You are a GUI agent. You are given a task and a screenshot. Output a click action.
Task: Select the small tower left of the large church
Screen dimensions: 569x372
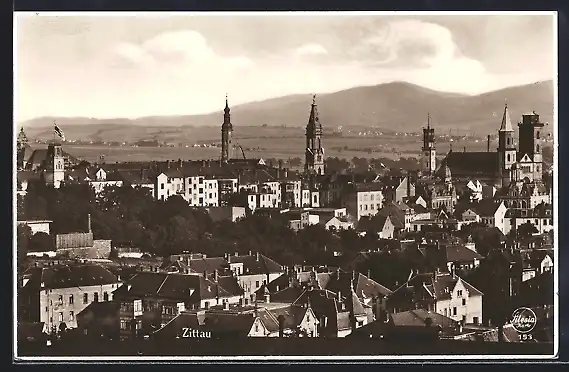(429, 144)
